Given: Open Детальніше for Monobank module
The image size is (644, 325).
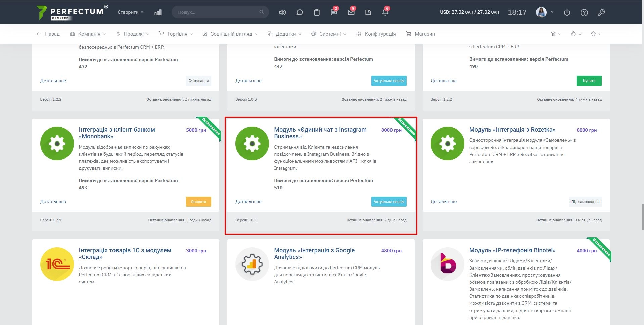Looking at the screenshot, I should tap(53, 201).
